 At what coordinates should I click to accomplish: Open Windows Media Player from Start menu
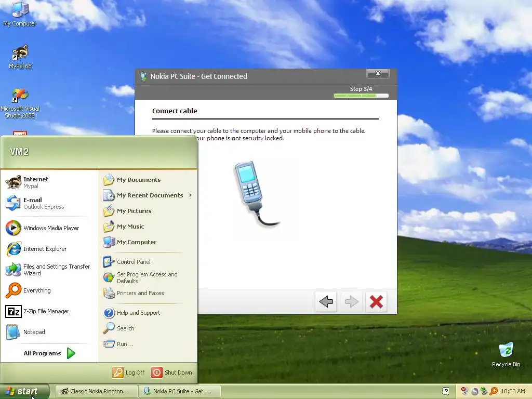pyautogui.click(x=49, y=228)
